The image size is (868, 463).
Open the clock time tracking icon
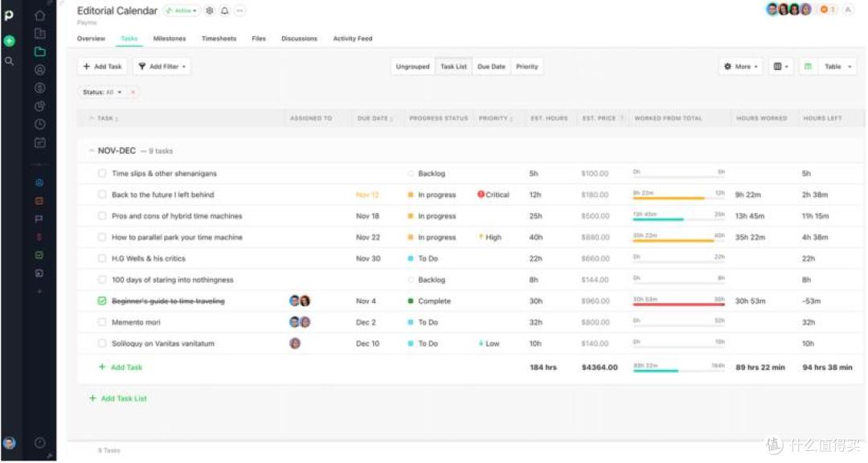point(40,125)
